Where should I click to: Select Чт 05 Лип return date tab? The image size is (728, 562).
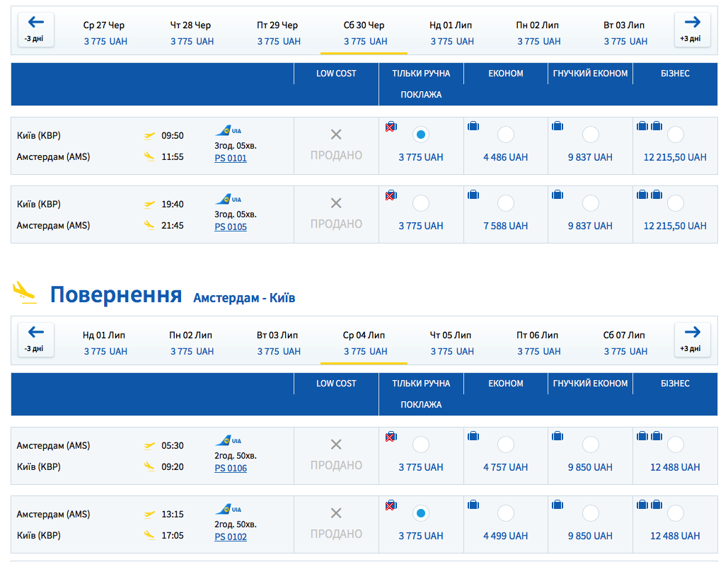pos(451,343)
